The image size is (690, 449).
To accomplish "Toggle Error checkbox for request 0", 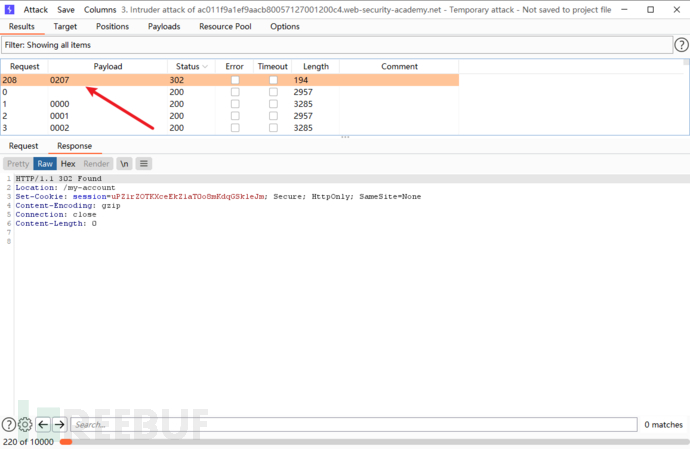I will [235, 92].
